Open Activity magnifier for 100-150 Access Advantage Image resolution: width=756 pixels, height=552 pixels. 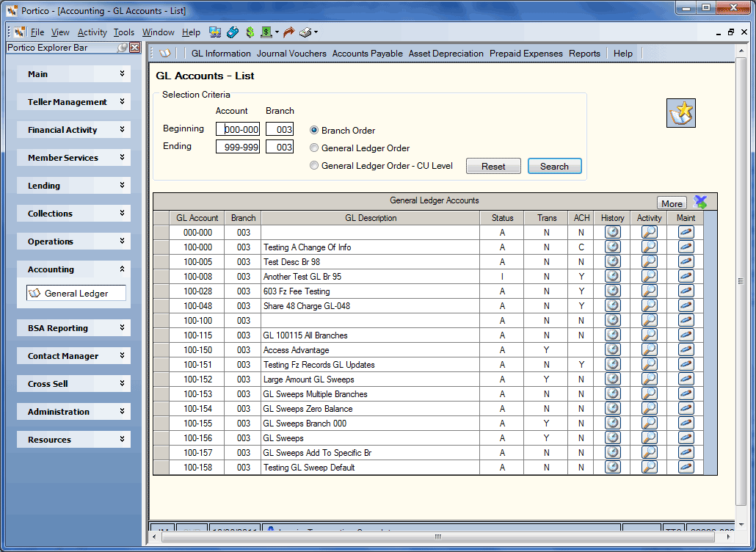(x=649, y=350)
